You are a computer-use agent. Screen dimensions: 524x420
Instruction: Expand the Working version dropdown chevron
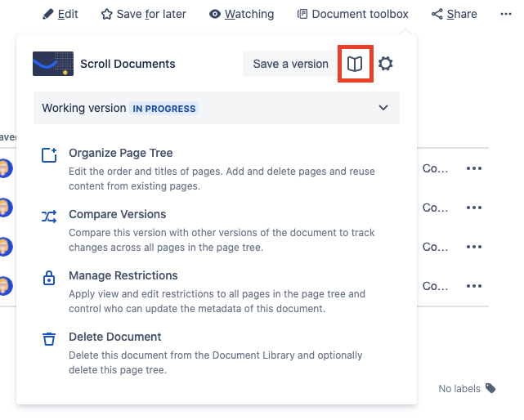[383, 108]
